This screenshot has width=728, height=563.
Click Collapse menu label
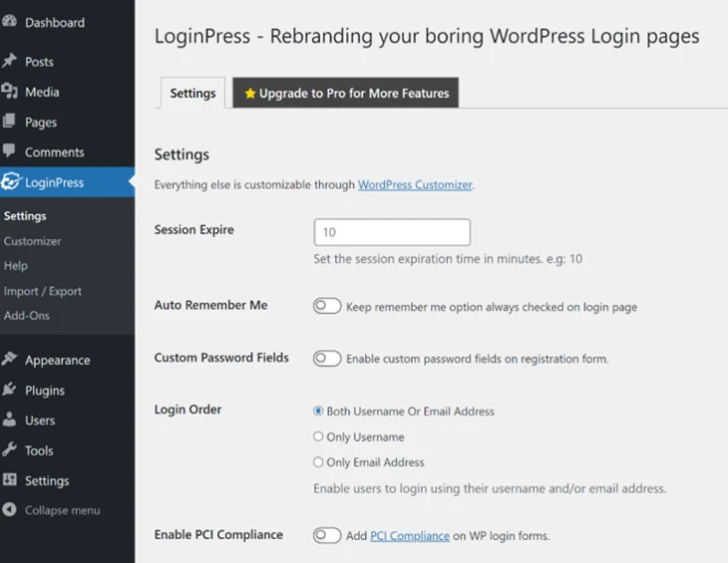pos(62,510)
